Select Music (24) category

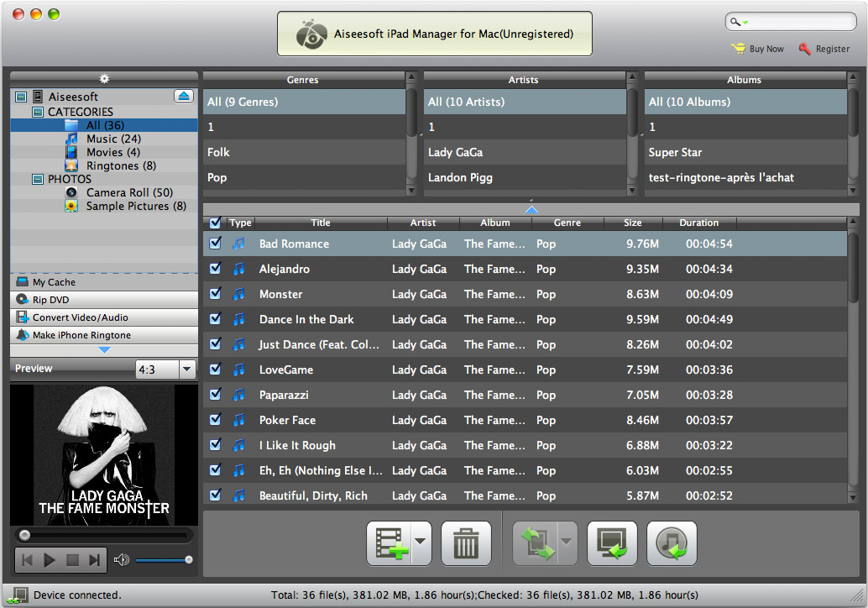113,139
